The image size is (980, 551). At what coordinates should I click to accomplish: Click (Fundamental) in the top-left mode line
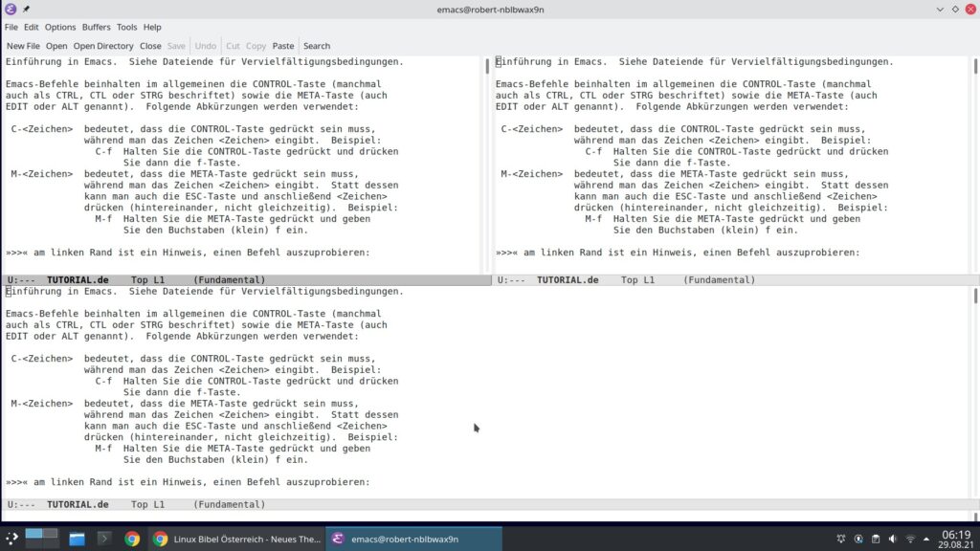tap(230, 280)
